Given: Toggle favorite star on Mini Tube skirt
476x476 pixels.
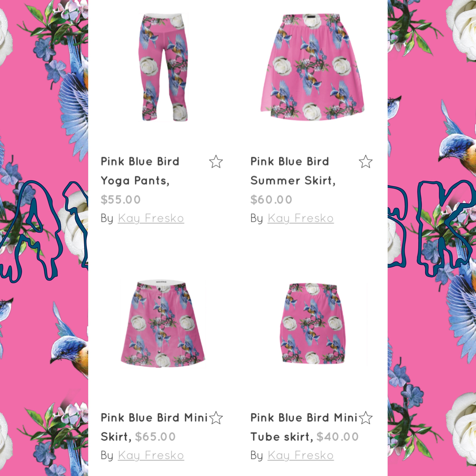Looking at the screenshot, I should [366, 418].
